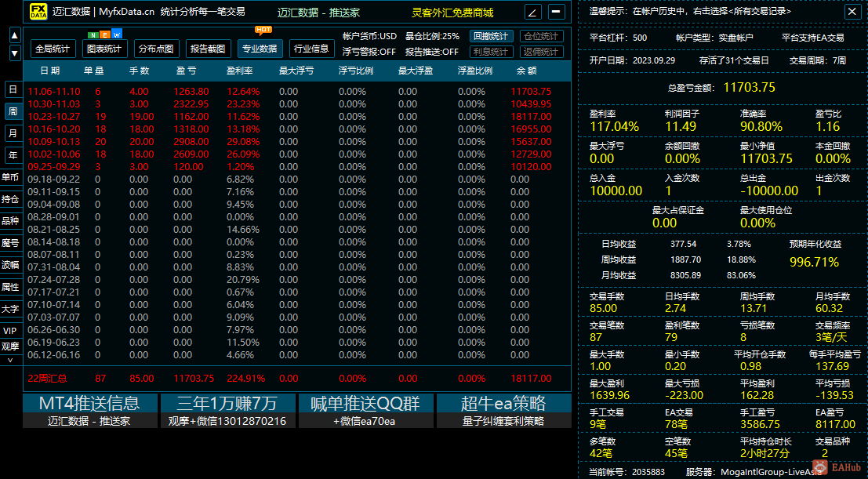Open the 观摩 sidebar tab
868x479 pixels.
10,347
